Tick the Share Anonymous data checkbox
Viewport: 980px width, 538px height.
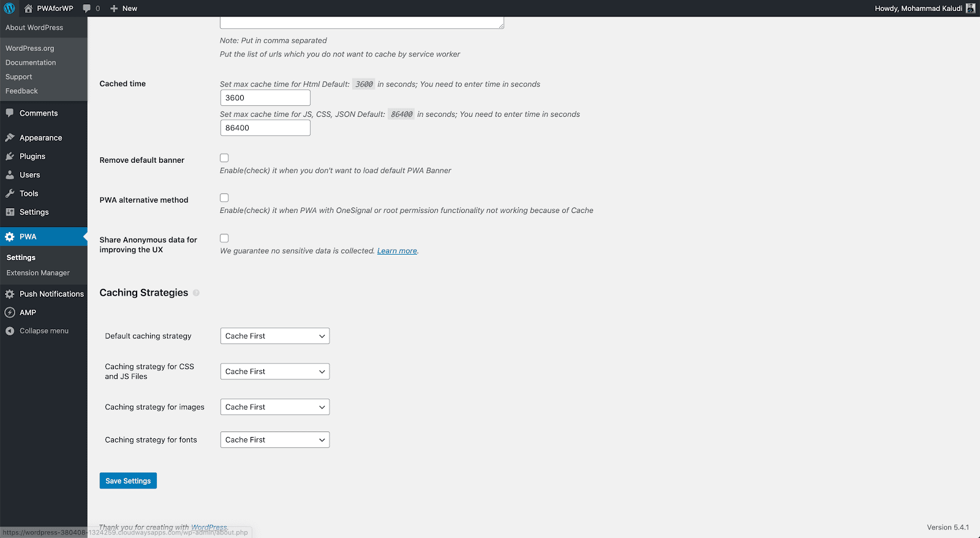[224, 238]
